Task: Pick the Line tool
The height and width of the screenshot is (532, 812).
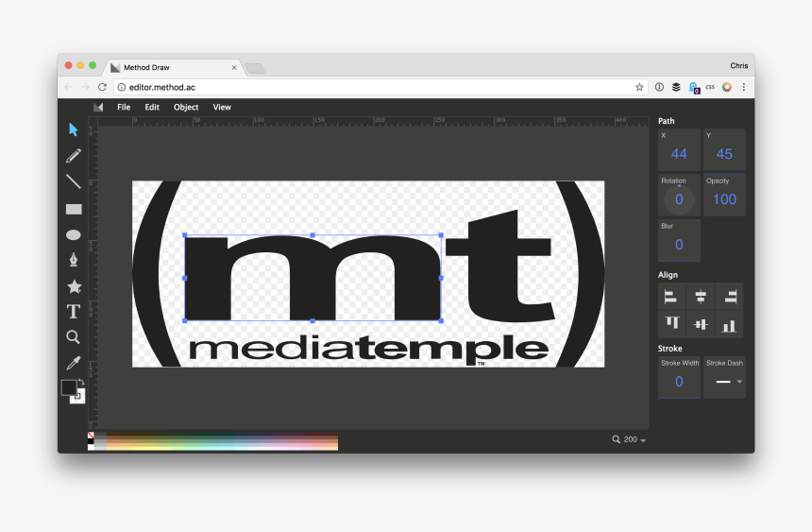Action: (x=74, y=181)
